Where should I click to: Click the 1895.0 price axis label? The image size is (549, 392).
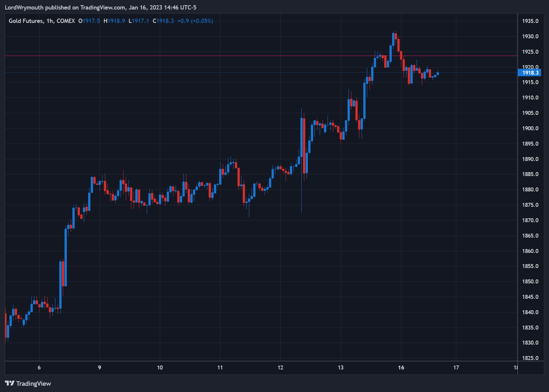tap(530, 144)
